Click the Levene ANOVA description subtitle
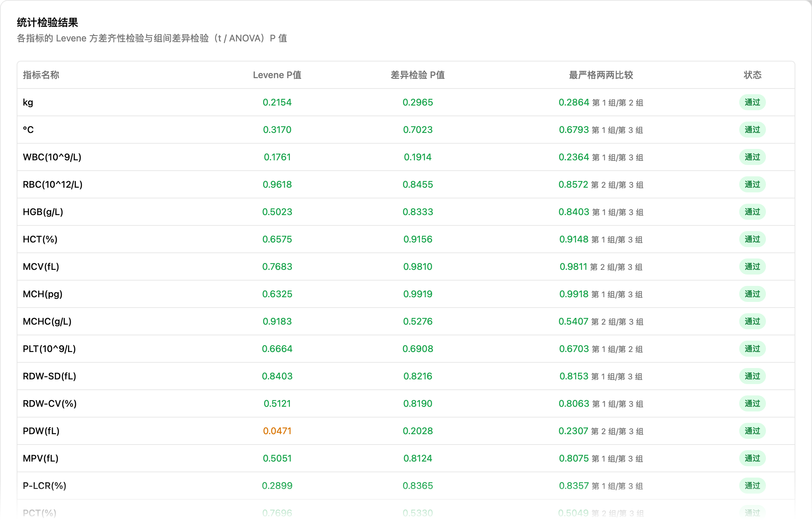Screen dimensions: 812x521 [x=152, y=38]
